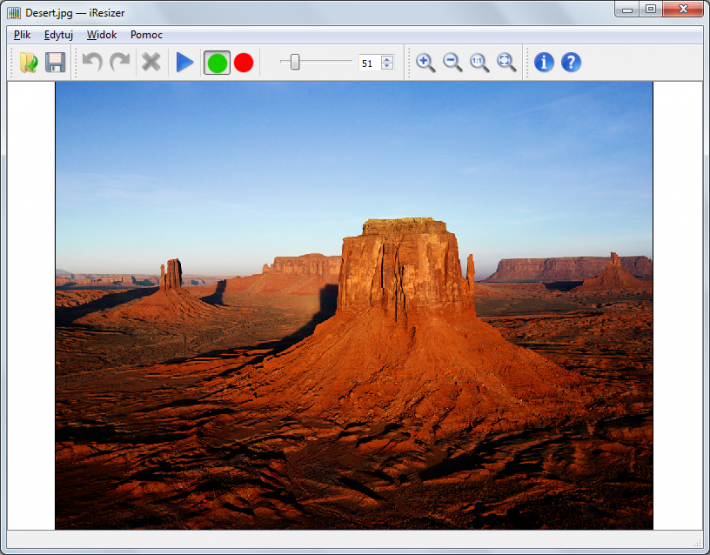Click the Save floppy disk icon
710x555 pixels.
pos(55,62)
